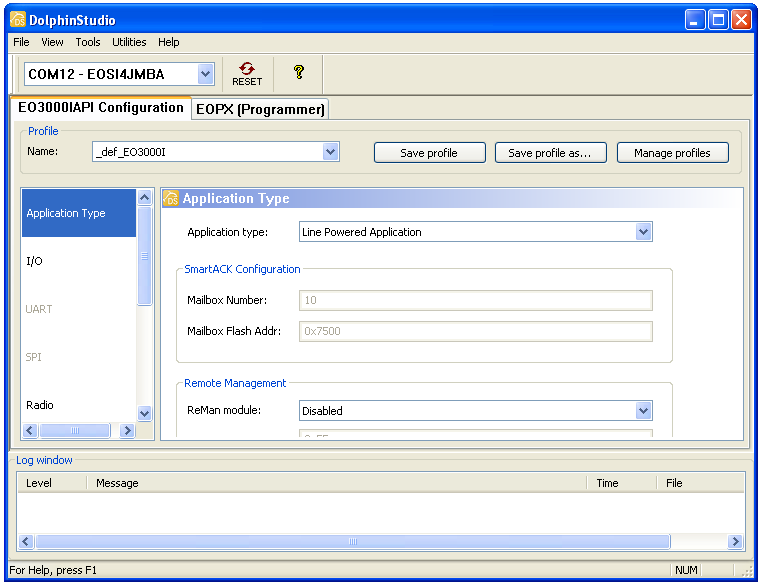Click the SmartACK Configuration group label
762x585 pixels.
click(x=242, y=269)
